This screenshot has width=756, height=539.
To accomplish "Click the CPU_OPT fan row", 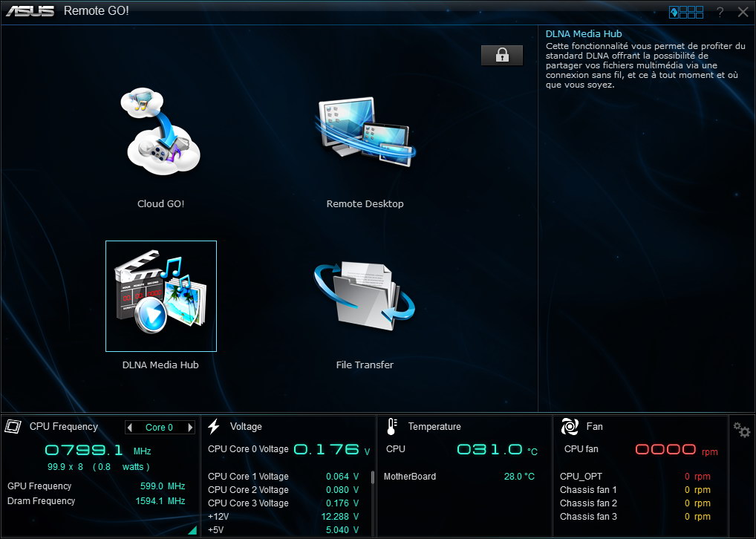I will 636,477.
